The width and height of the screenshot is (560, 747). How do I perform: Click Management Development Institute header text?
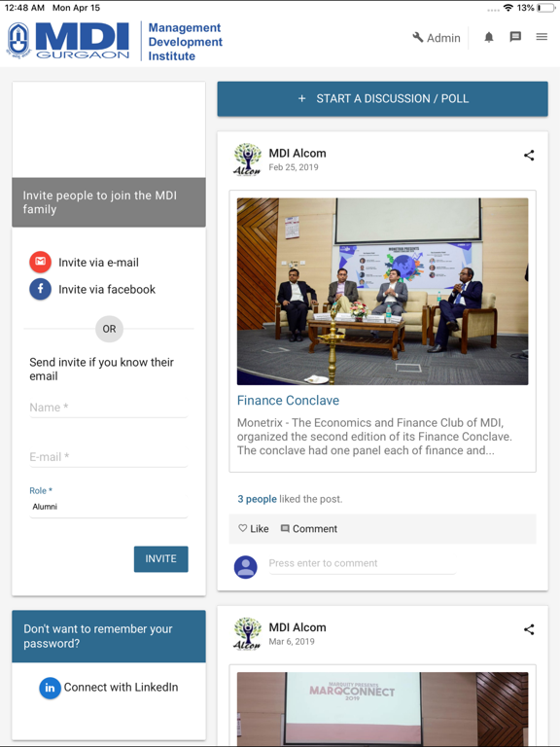186,42
